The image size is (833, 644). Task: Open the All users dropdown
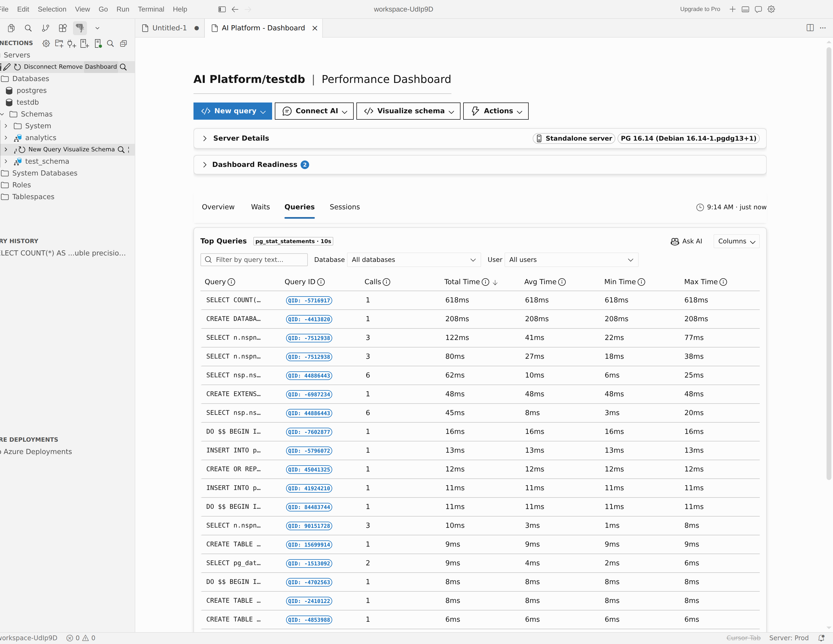pos(571,260)
